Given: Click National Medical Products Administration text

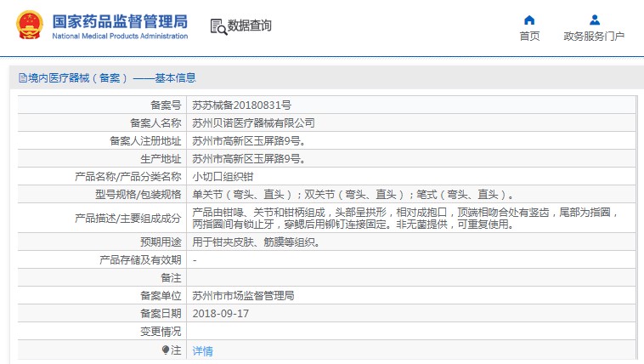Looking at the screenshot, I should pos(120,37).
